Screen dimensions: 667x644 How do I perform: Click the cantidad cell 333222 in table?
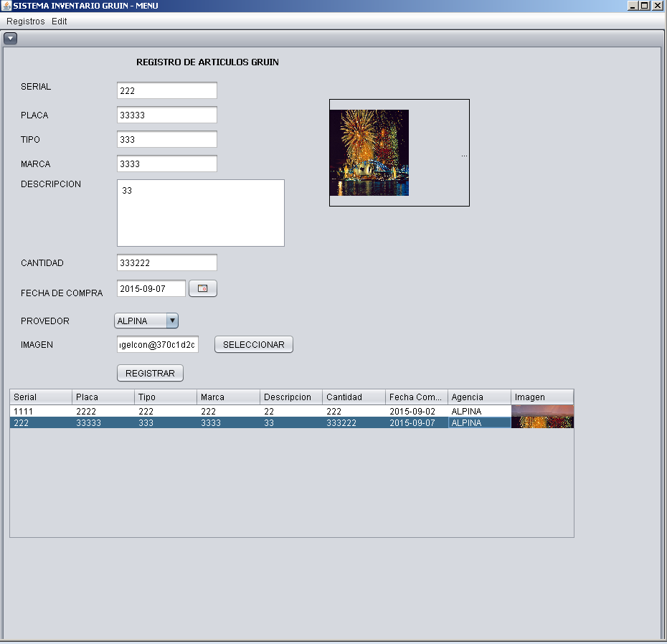pyautogui.click(x=354, y=423)
